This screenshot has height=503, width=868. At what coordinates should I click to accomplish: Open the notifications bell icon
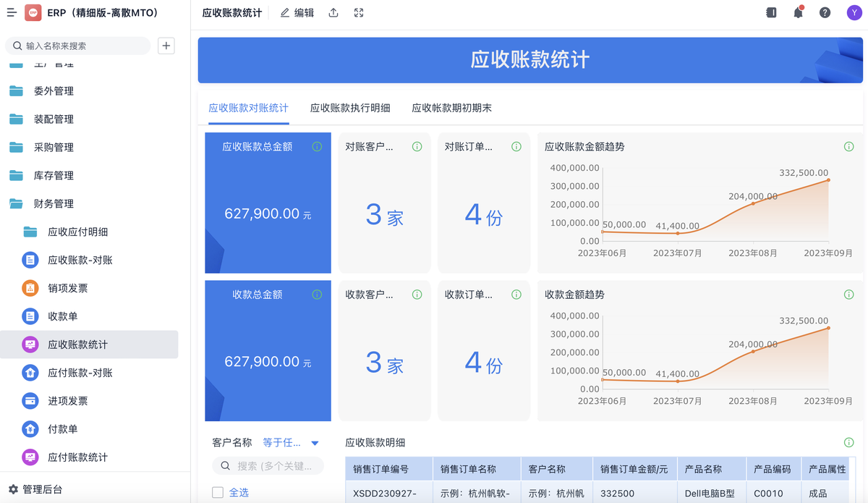798,13
